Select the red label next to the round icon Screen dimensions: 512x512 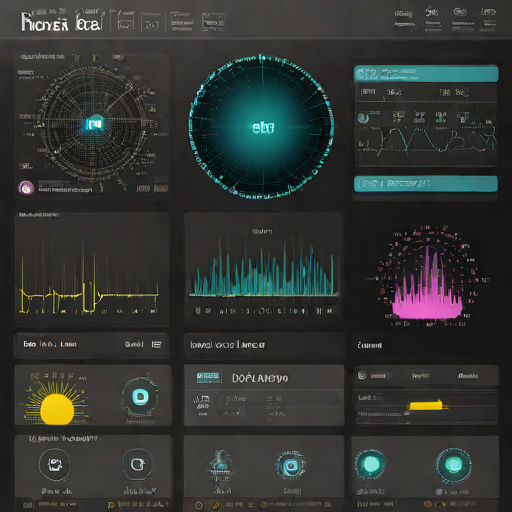click(378, 376)
